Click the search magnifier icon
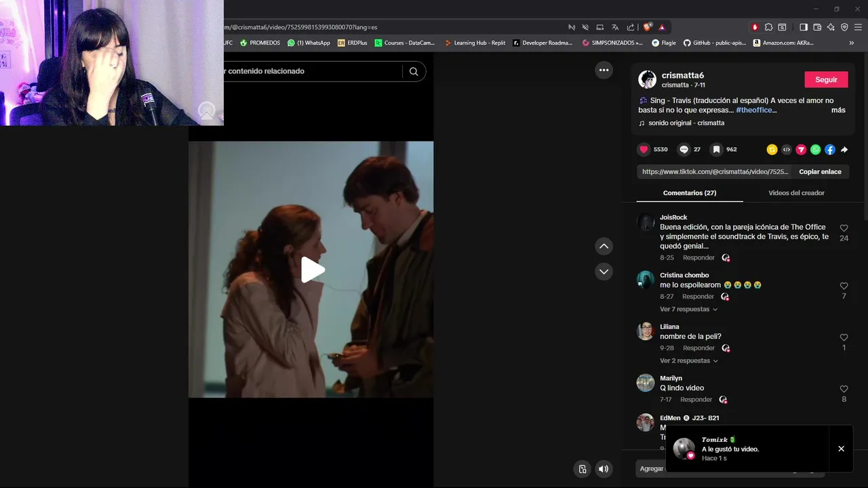Image resolution: width=868 pixels, height=488 pixels. coord(414,71)
